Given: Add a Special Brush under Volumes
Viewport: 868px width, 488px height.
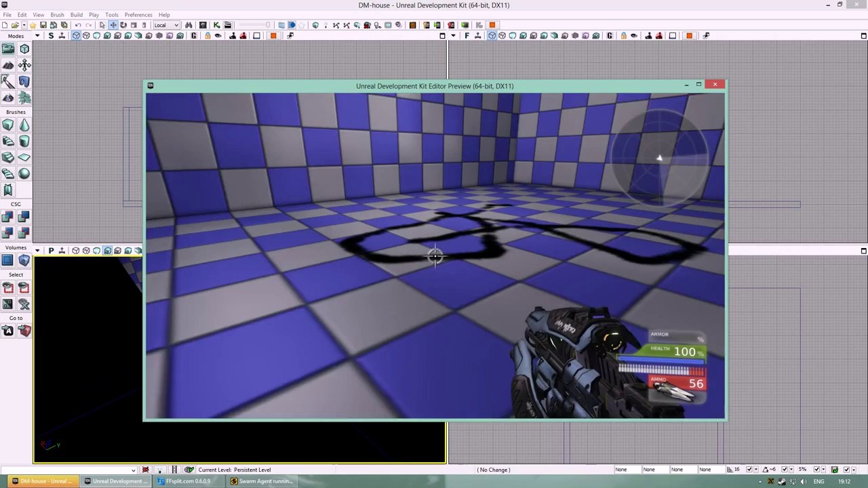Looking at the screenshot, I should (8, 260).
